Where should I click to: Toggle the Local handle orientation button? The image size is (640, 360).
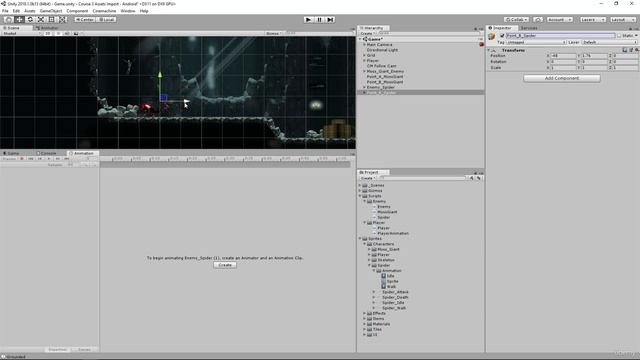click(x=106, y=20)
